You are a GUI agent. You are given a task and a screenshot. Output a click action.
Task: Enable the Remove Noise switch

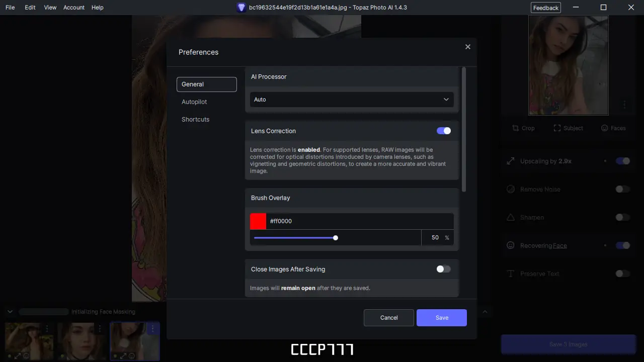tap(623, 190)
